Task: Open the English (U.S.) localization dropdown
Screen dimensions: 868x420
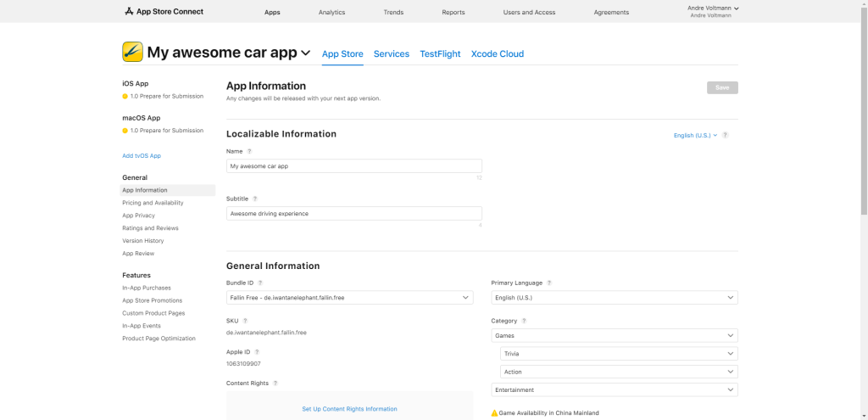Action: coord(695,135)
